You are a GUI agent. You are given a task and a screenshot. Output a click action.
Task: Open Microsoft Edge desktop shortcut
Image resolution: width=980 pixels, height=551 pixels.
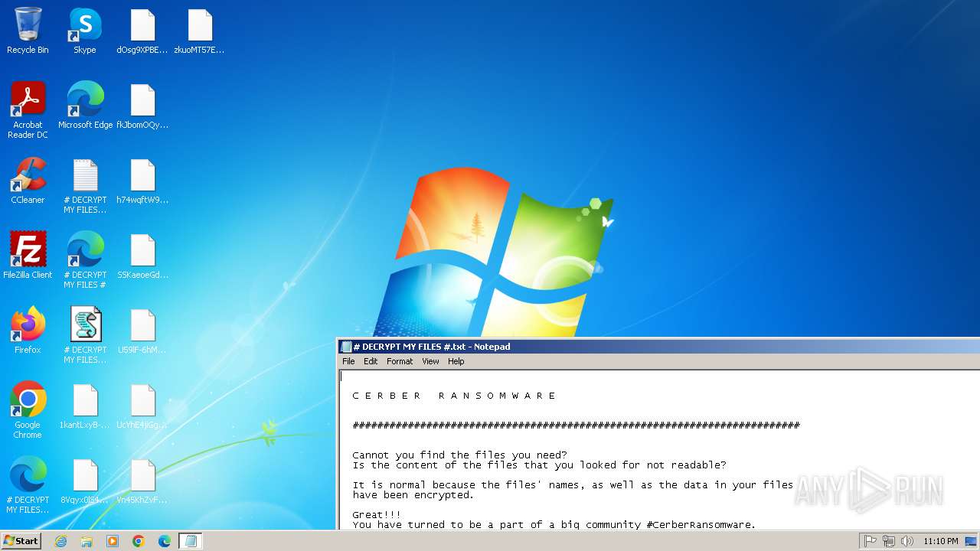85,106
